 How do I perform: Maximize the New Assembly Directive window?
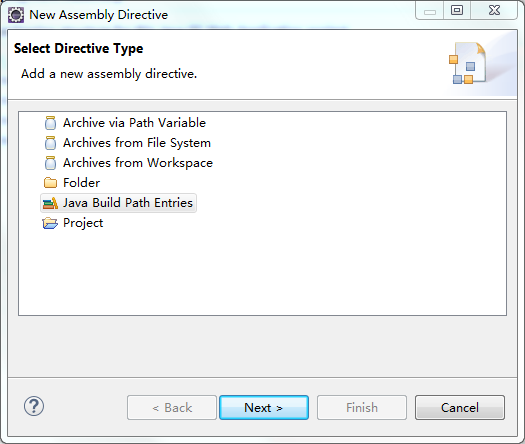(457, 10)
